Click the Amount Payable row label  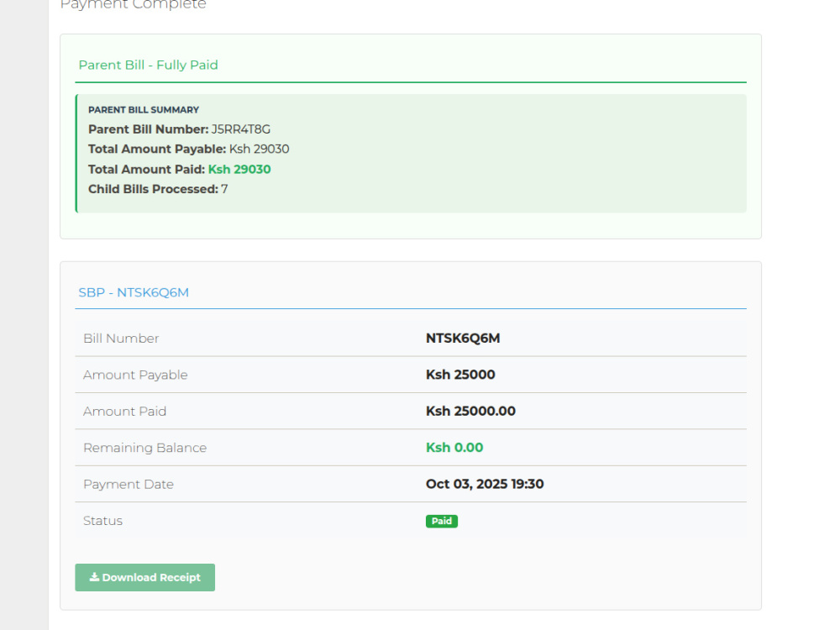point(135,375)
